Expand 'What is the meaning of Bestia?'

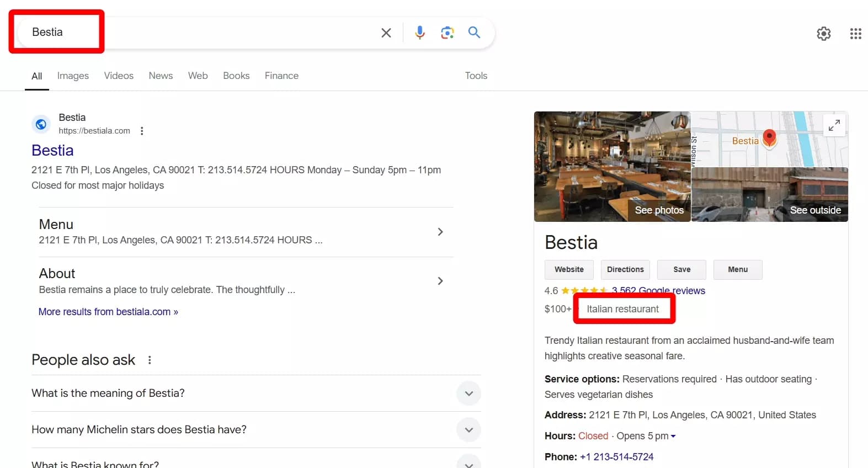click(x=256, y=393)
